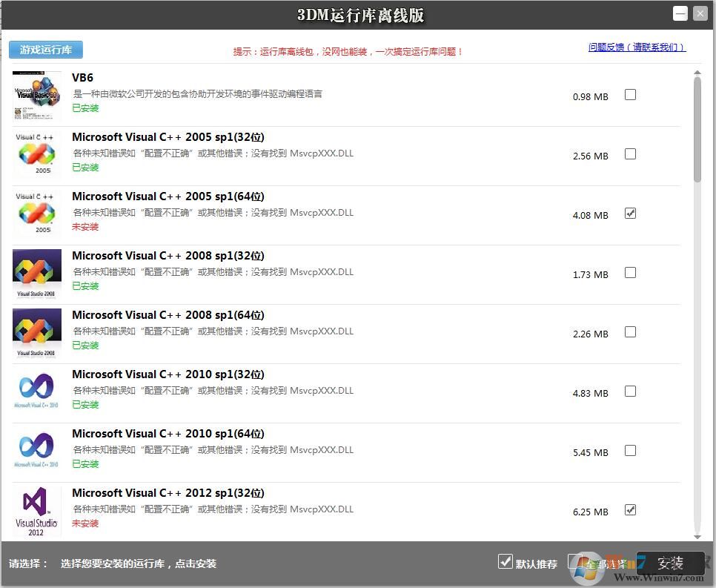The height and width of the screenshot is (588, 716).
Task: Click the Visual C++ 2010 sp1(64位) icon
Action: [x=36, y=451]
